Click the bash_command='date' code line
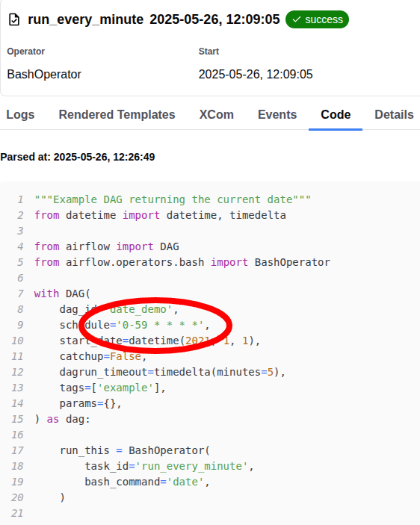The width and height of the screenshot is (420, 525). pos(147,482)
